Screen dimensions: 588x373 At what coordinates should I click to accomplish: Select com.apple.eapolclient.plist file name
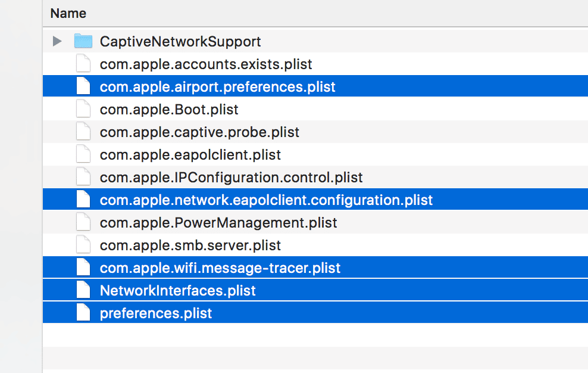coord(190,155)
